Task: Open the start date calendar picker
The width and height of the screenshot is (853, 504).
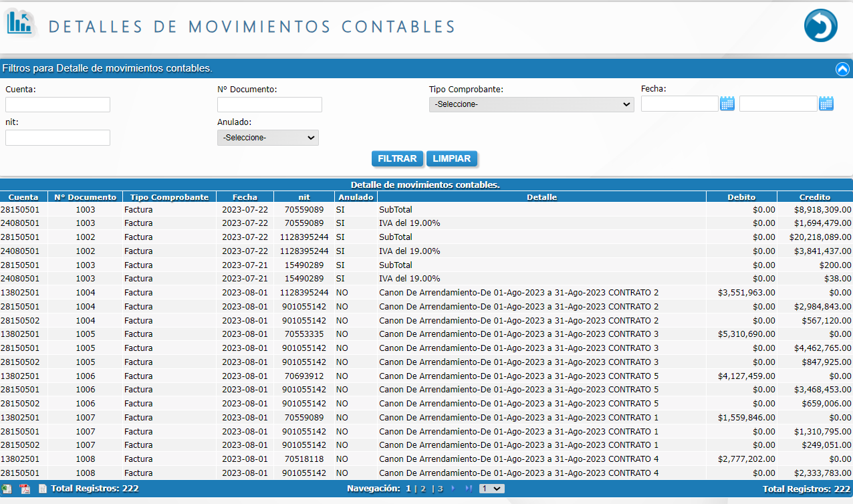Action: point(727,104)
